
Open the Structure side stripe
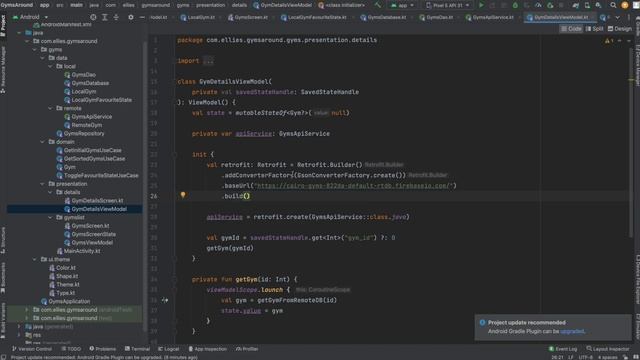[x=3, y=240]
